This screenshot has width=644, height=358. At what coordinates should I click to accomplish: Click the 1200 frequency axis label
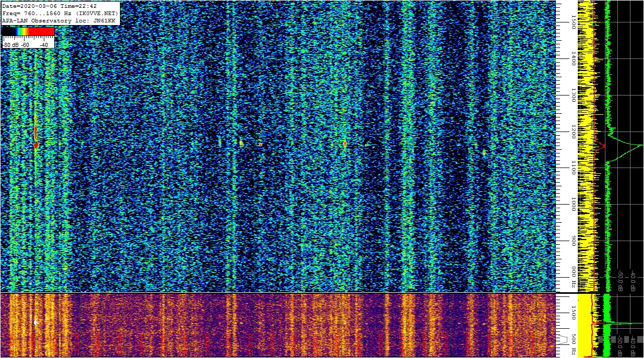click(x=574, y=132)
